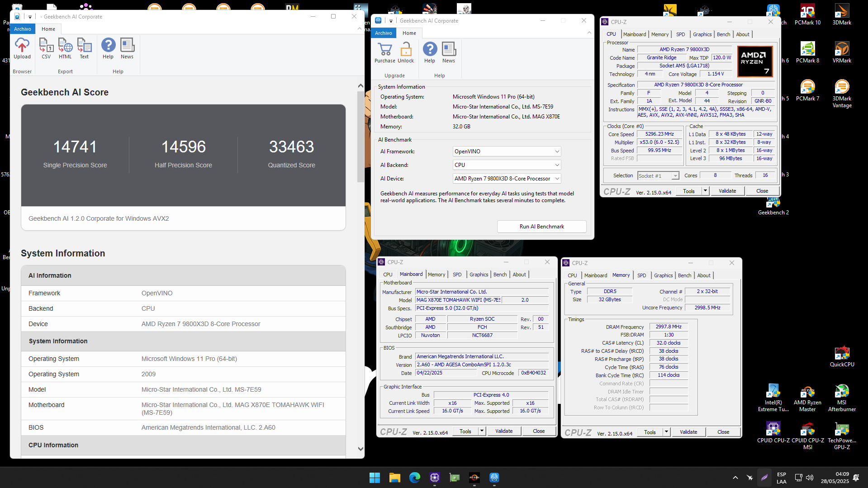Open Tools dropdown arrow in CPU-Z Memory window
Screen dimensions: 868x488
tap(666, 432)
